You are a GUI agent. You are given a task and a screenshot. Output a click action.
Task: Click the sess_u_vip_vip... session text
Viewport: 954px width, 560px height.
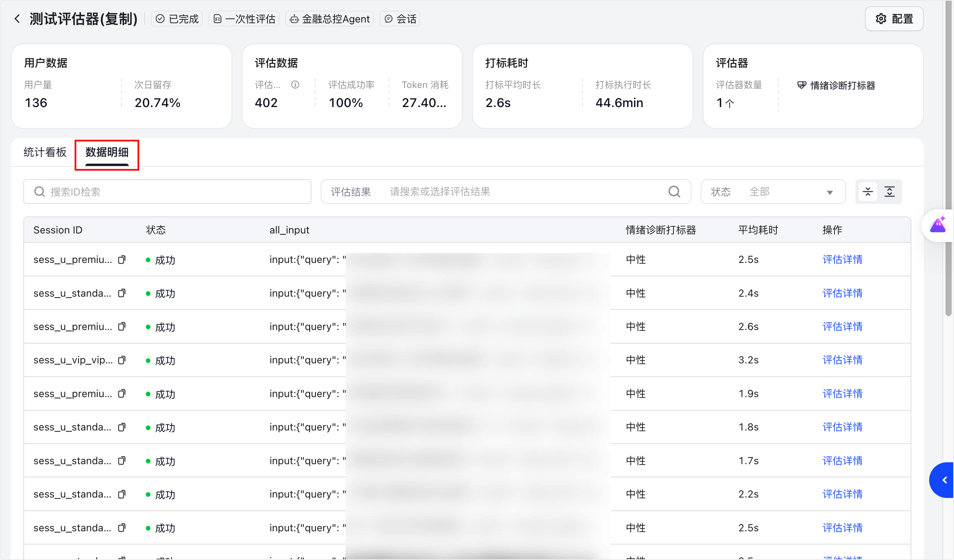73,360
